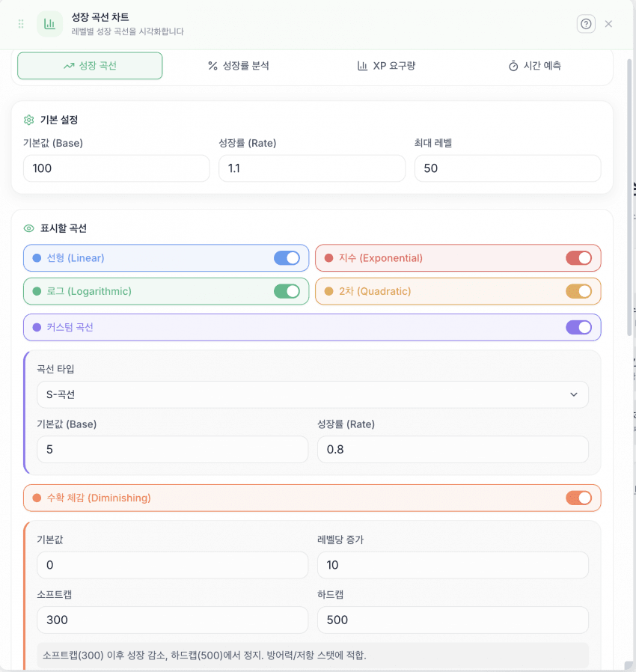Image resolution: width=636 pixels, height=672 pixels.
Task: Open the 성장률 분석 tab
Action: (x=238, y=66)
